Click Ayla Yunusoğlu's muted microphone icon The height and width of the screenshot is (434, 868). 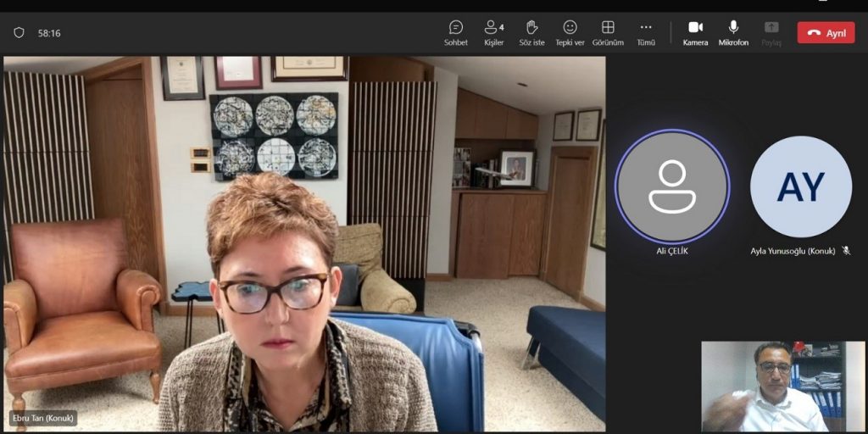coord(846,251)
